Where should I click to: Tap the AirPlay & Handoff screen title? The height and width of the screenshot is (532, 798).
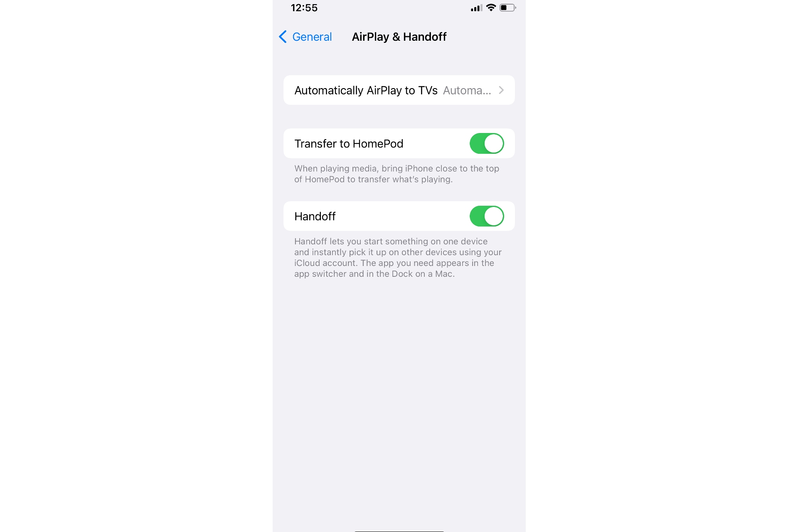tap(399, 37)
